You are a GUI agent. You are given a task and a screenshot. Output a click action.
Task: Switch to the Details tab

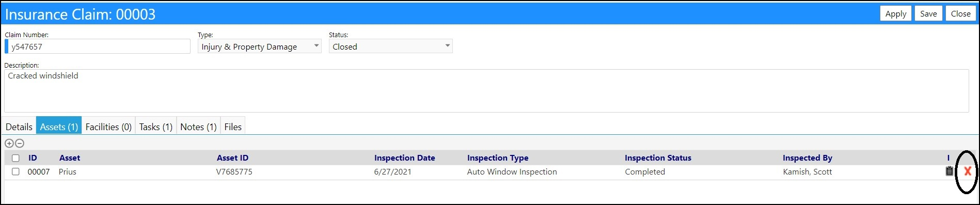[19, 127]
